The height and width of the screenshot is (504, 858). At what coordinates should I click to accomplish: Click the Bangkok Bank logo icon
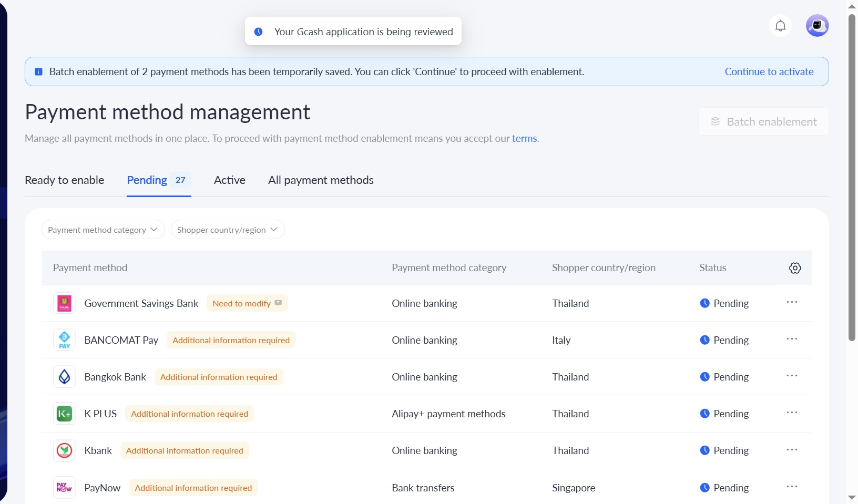click(65, 377)
